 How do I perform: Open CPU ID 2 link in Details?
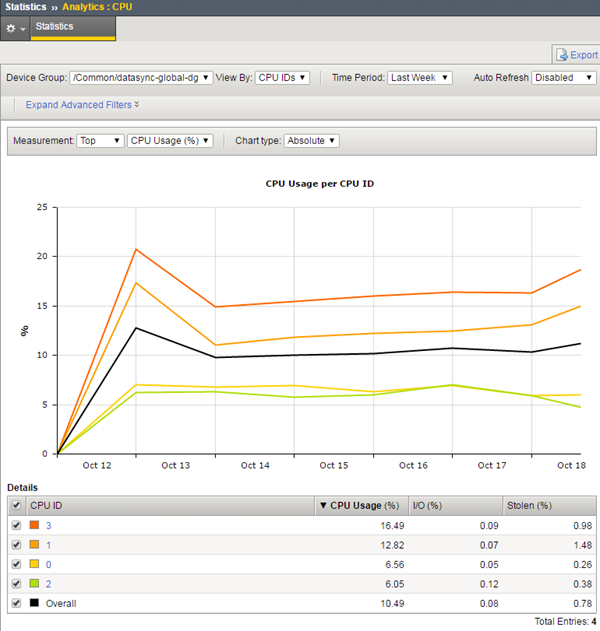(x=48, y=584)
